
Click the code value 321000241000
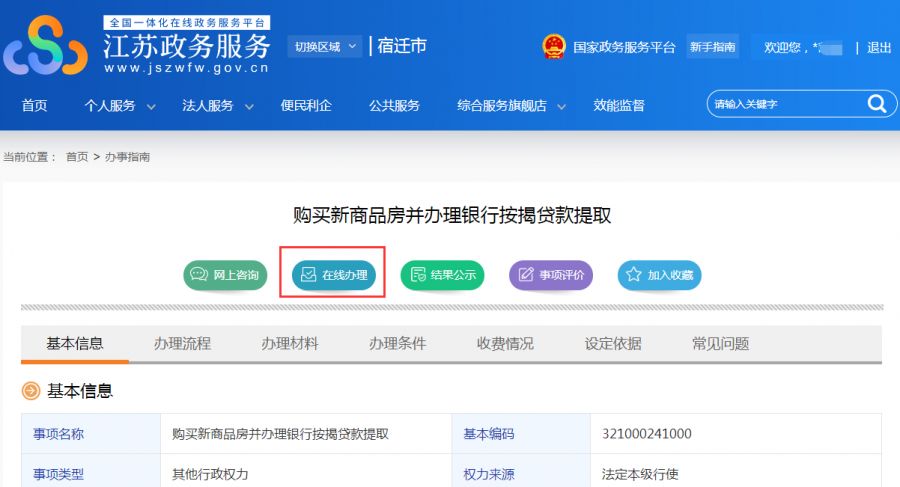tap(647, 434)
